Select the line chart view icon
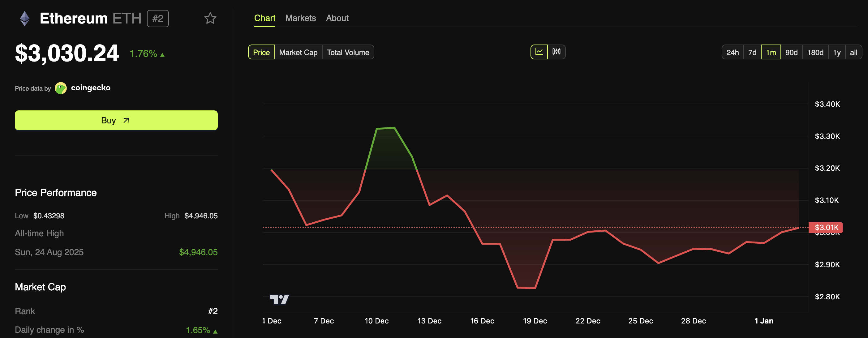Image resolution: width=868 pixels, height=338 pixels. 539,52
